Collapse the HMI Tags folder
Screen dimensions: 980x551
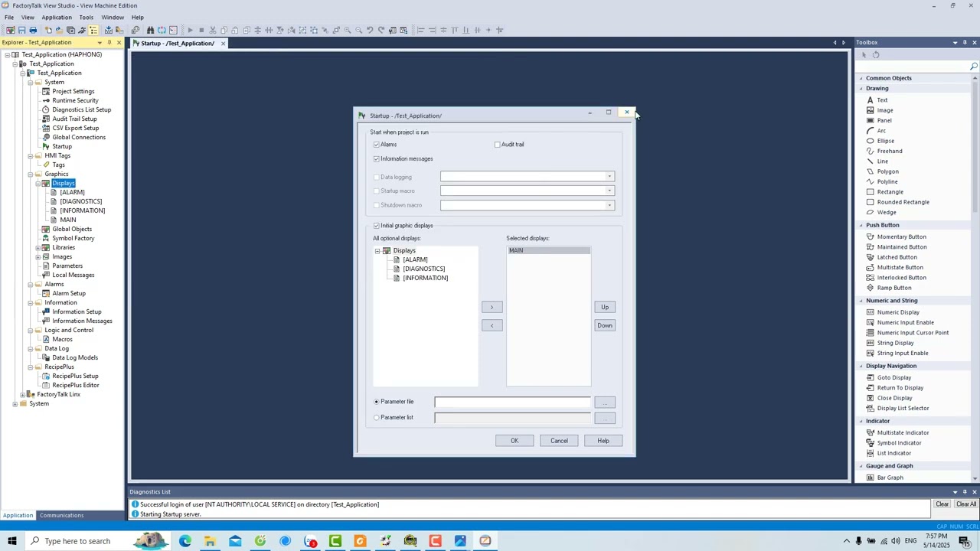(30, 155)
